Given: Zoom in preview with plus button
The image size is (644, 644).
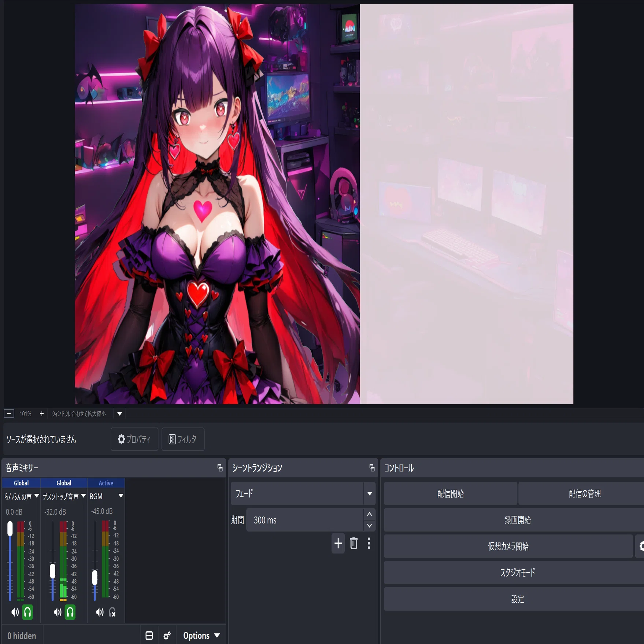Looking at the screenshot, I should pos(42,414).
